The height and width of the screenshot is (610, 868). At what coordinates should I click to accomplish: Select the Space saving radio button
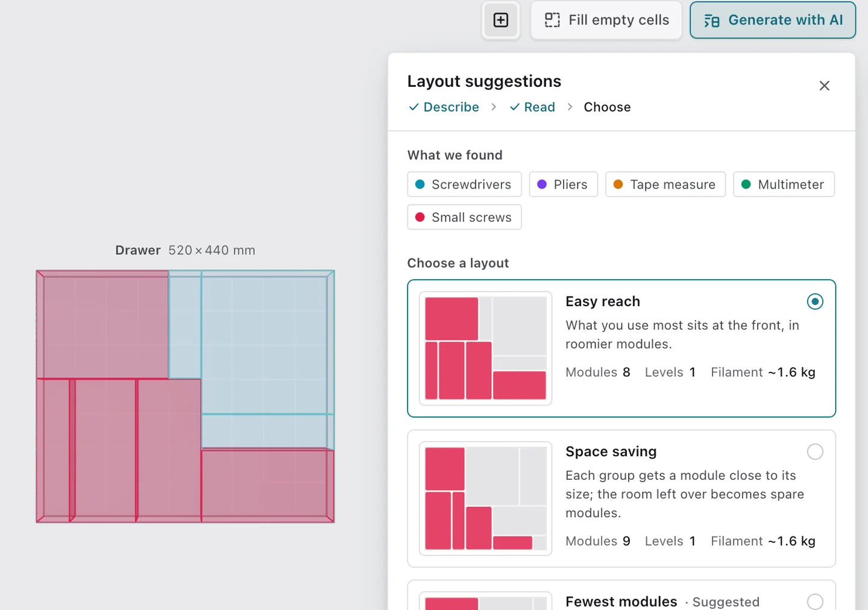tap(815, 451)
